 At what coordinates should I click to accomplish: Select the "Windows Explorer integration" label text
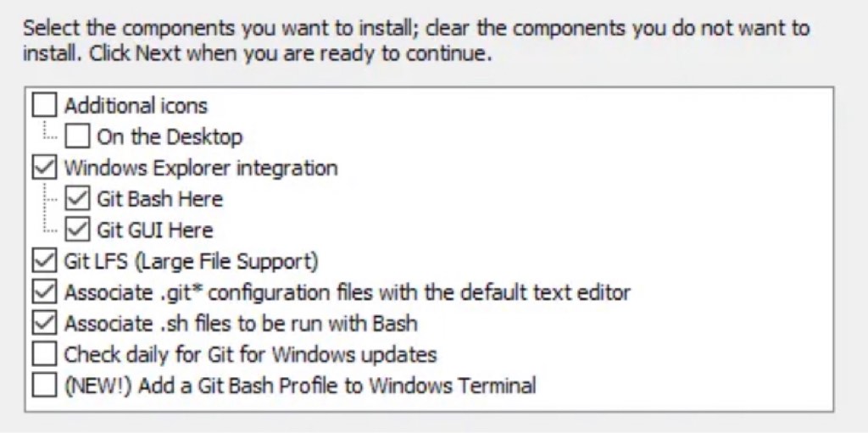pyautogui.click(x=201, y=168)
